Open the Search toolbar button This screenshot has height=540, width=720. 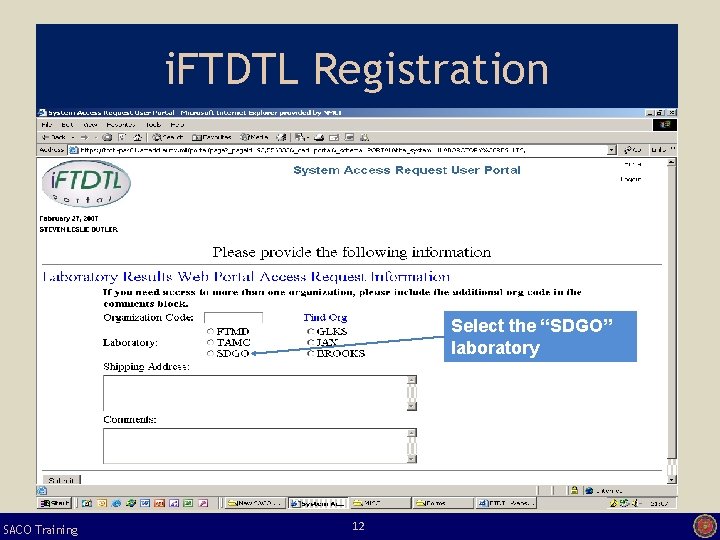pos(167,137)
